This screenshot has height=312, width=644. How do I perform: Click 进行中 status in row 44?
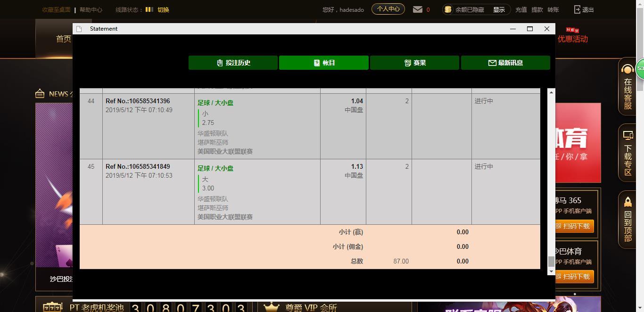tap(484, 101)
